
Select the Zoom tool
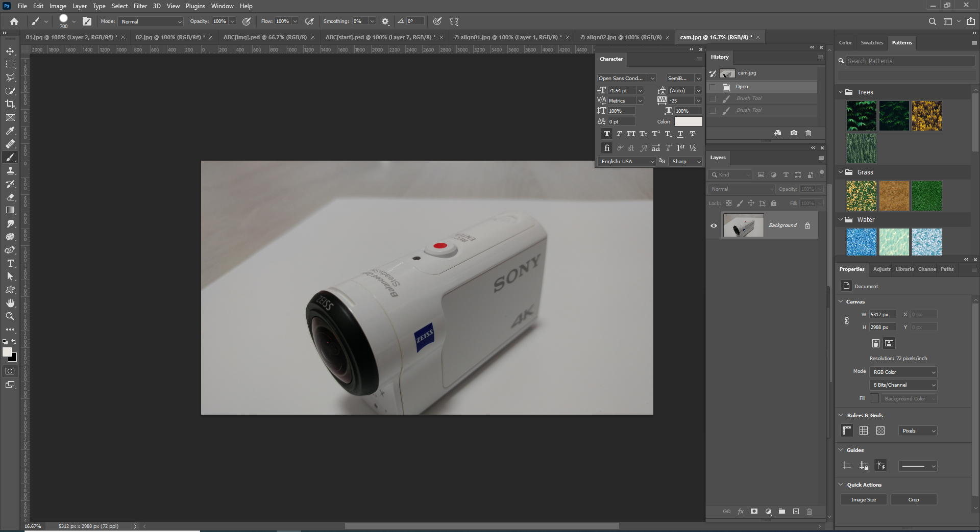[x=10, y=316]
